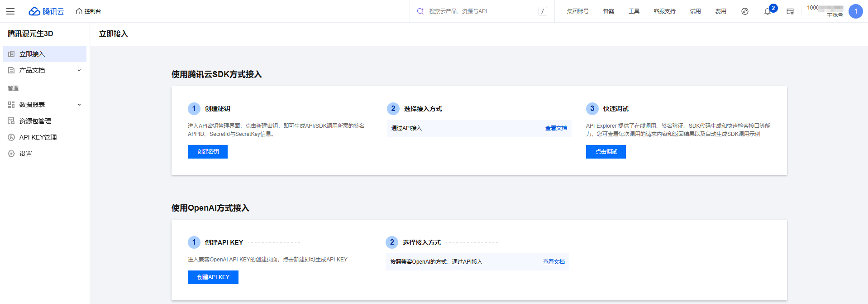This screenshot has width=868, height=304.
Task: Click the slash shortcut key badge
Action: point(543,11)
